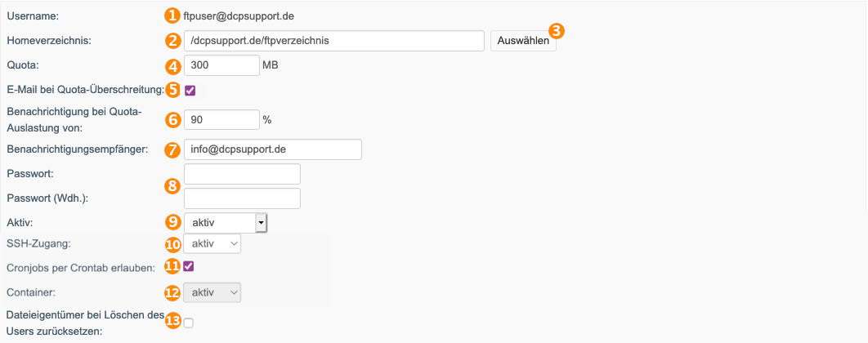The height and width of the screenshot is (343, 868).
Task: Click the orange number 4 marker beside Quota
Action: click(x=172, y=66)
